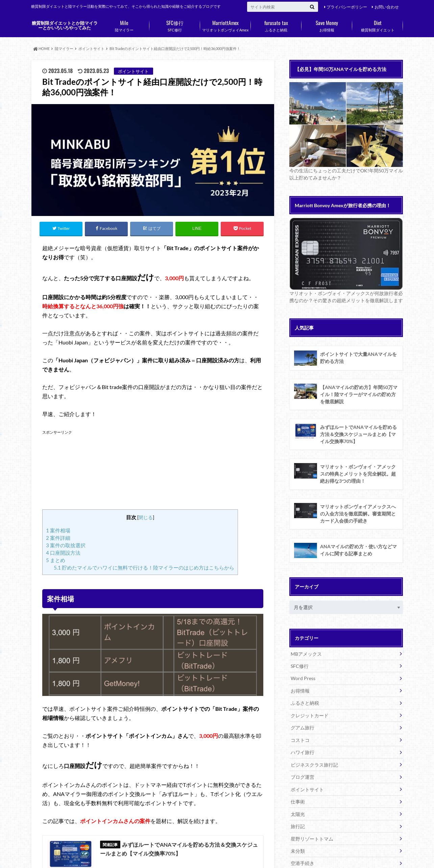
Task: Click the クレジットカード category chevron
Action: click(x=401, y=716)
